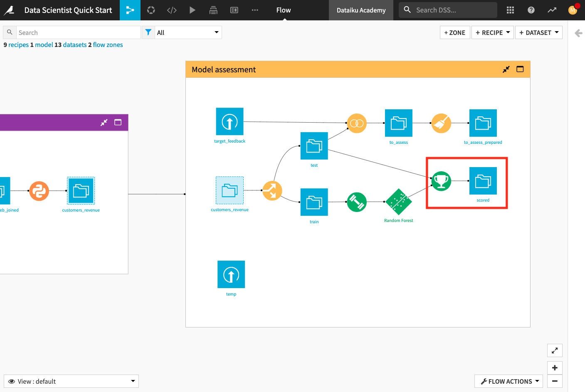This screenshot has height=392, width=585.
Task: Open the user profile avatar
Action: click(573, 10)
